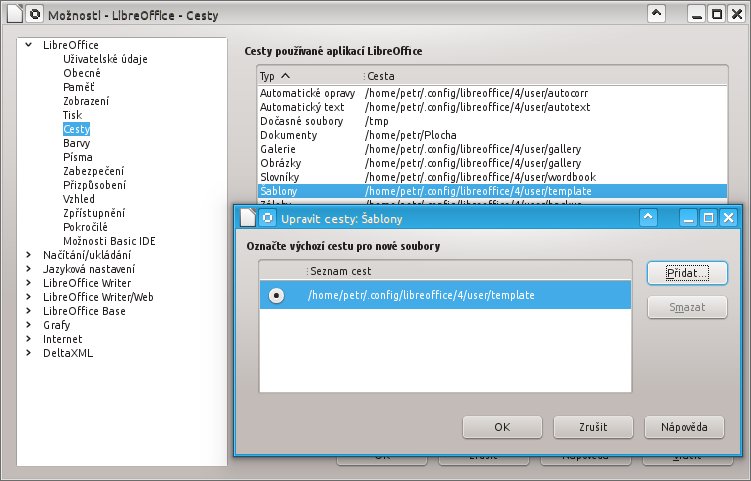Maximize the Upravit cesty dialog
The height and width of the screenshot is (481, 751).
708,218
